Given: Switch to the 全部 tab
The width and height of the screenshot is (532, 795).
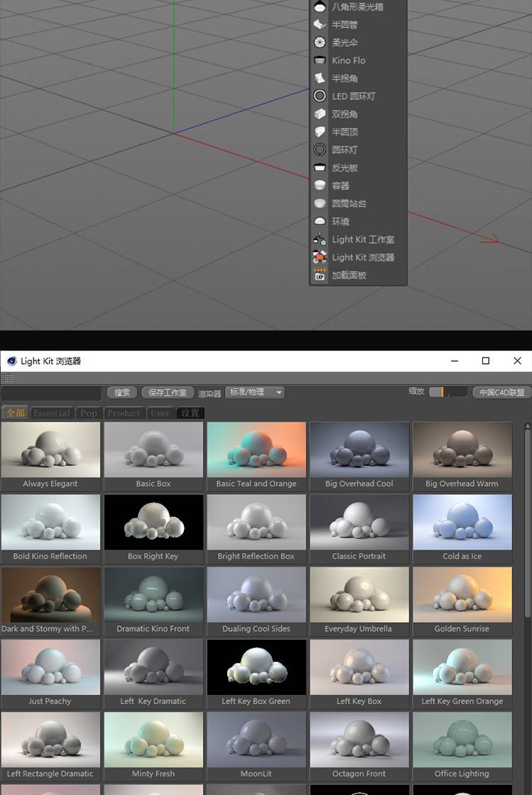Looking at the screenshot, I should click(x=15, y=413).
